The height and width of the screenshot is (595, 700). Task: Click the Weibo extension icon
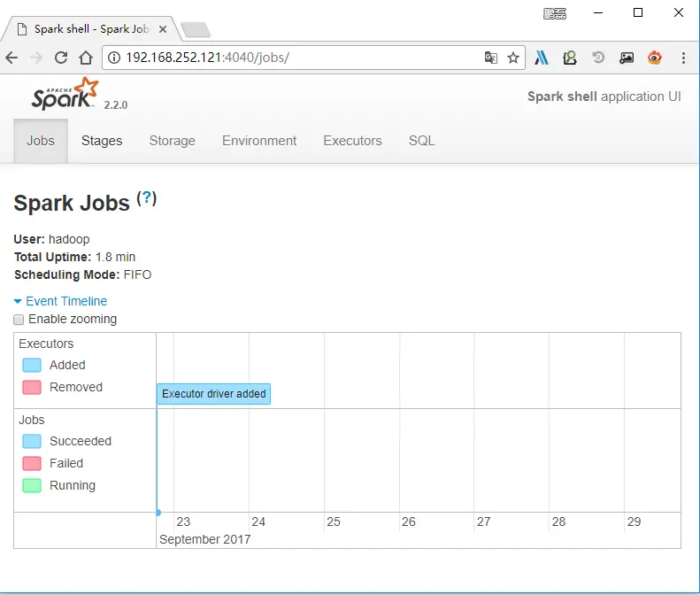coord(655,58)
